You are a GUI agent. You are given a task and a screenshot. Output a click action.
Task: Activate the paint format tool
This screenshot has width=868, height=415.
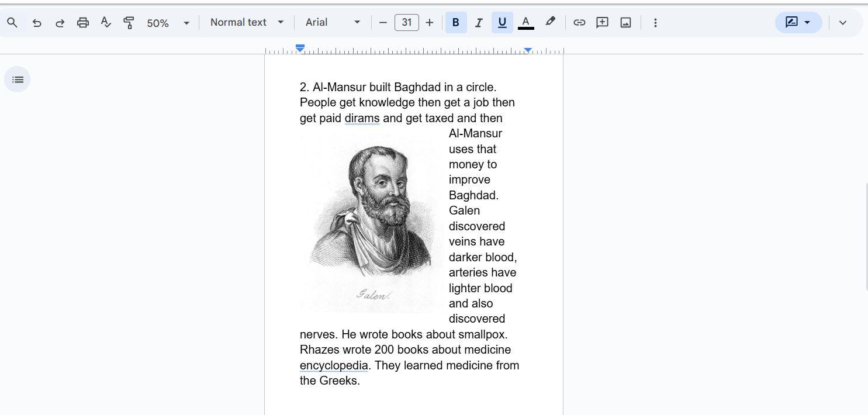[129, 23]
